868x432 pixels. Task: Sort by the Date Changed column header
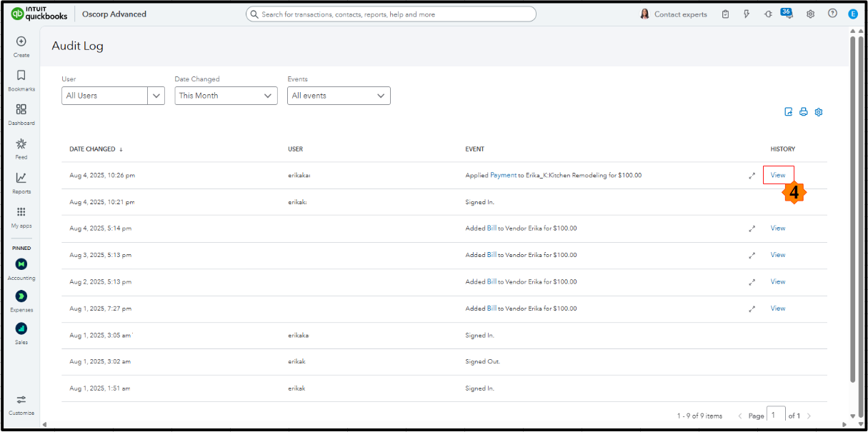pyautogui.click(x=92, y=149)
